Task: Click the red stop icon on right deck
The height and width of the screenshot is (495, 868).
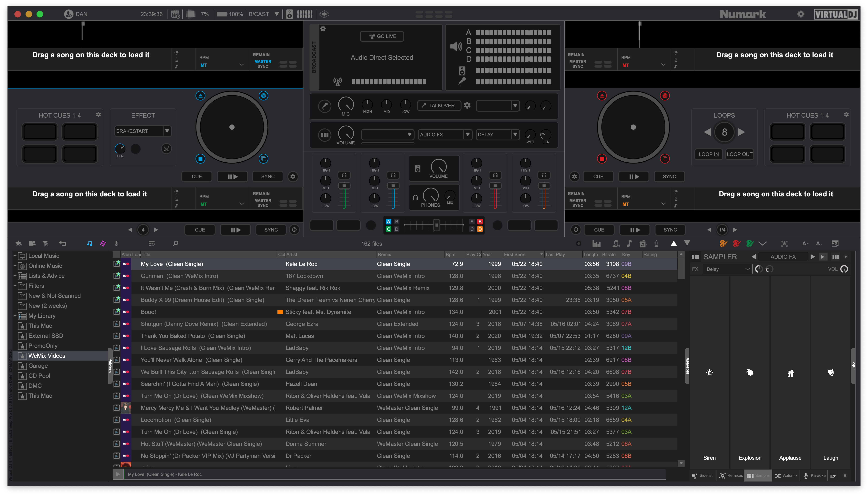Action: pyautogui.click(x=602, y=159)
